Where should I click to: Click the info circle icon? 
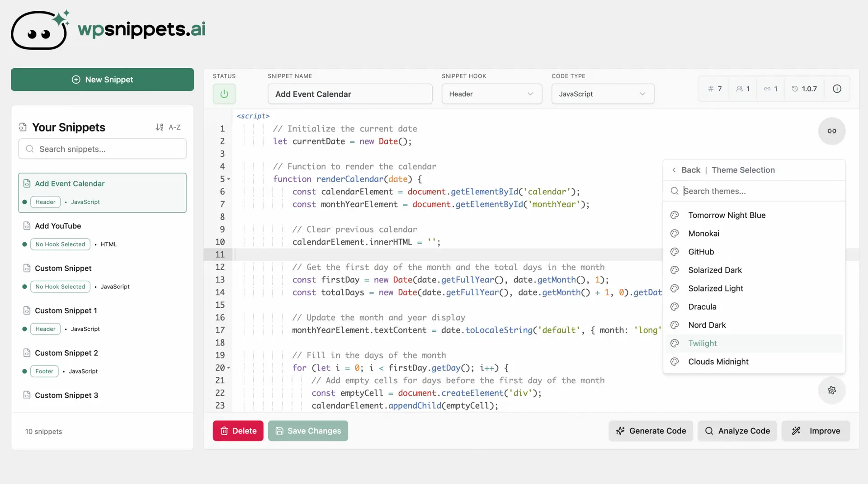click(837, 89)
